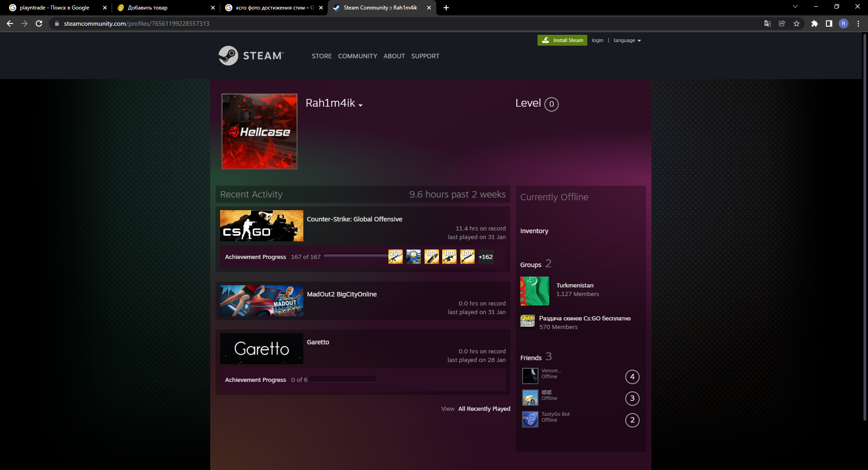Screen dimensions: 868x470
Task: Click All Recently Played link
Action: click(x=484, y=409)
